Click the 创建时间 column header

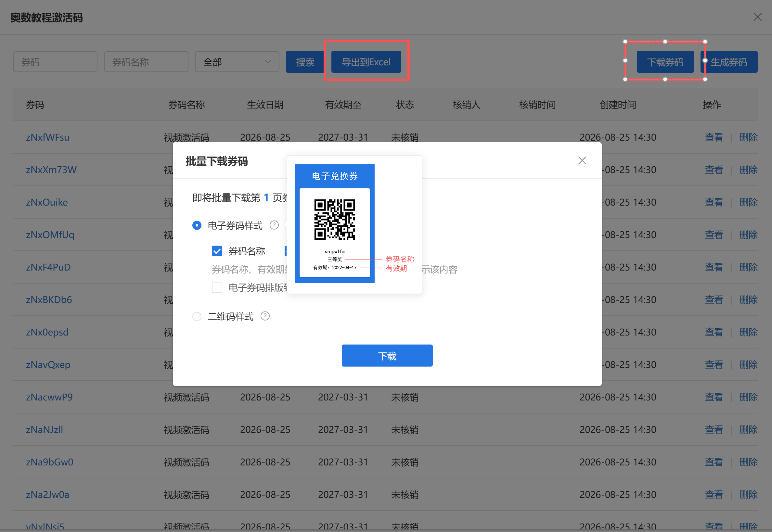(x=618, y=105)
